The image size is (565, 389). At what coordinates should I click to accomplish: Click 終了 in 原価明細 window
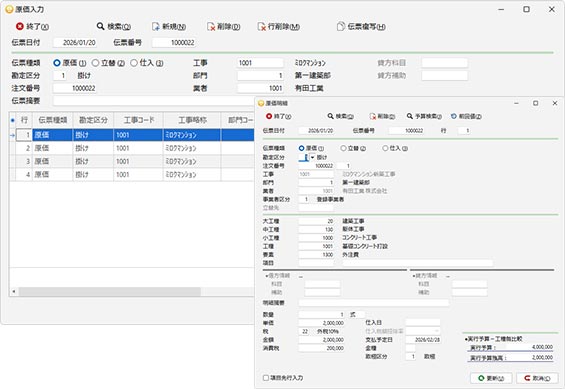coord(279,116)
